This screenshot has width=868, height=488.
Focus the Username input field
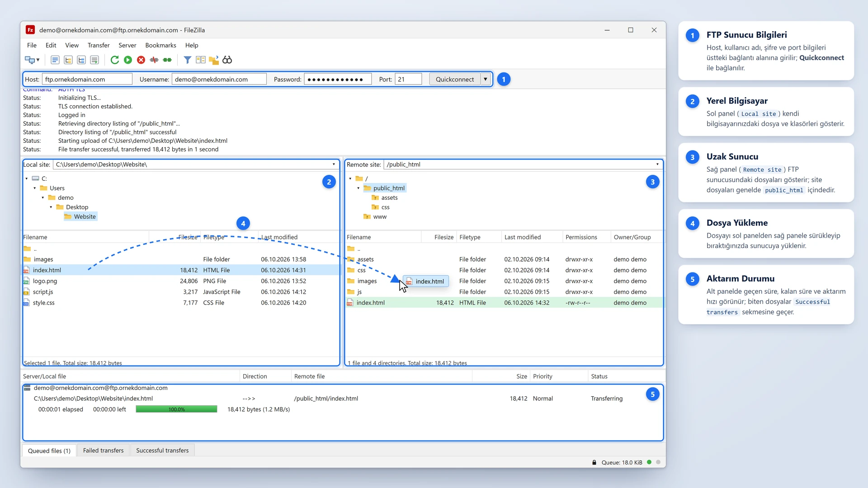point(219,79)
